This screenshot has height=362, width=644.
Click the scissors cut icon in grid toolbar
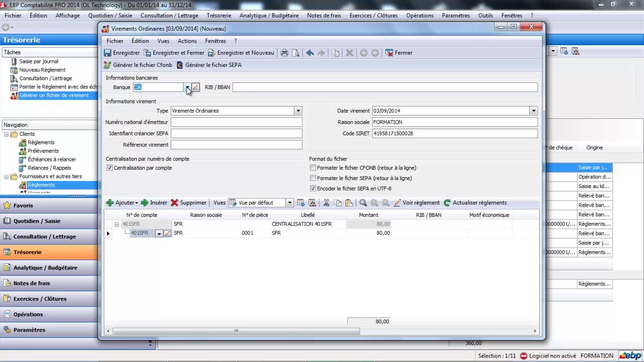(326, 203)
